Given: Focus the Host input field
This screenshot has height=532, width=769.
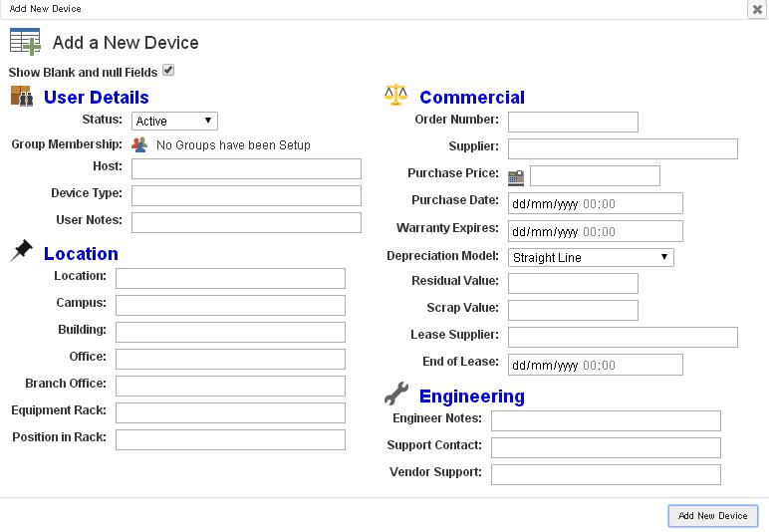Looking at the screenshot, I should [246, 168].
